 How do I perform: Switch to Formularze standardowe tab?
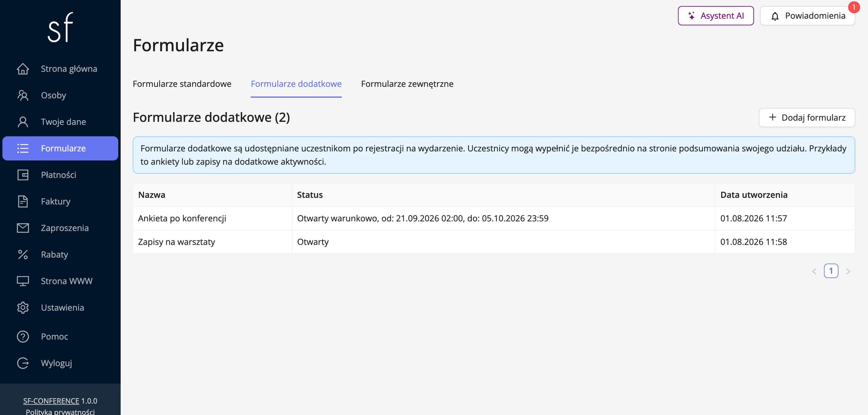coord(182,84)
